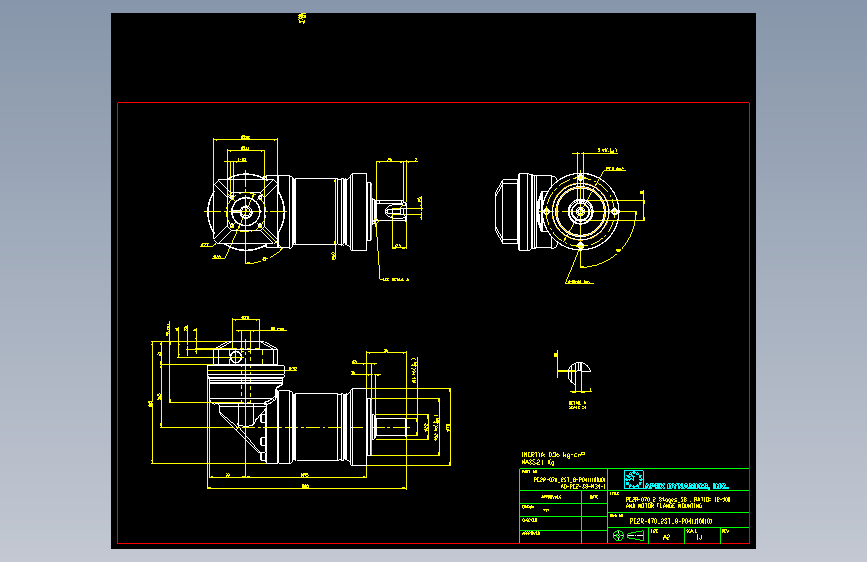867x562 pixels.
Task: Click the MASS 2.1 Kg note text
Action: [x=537, y=462]
